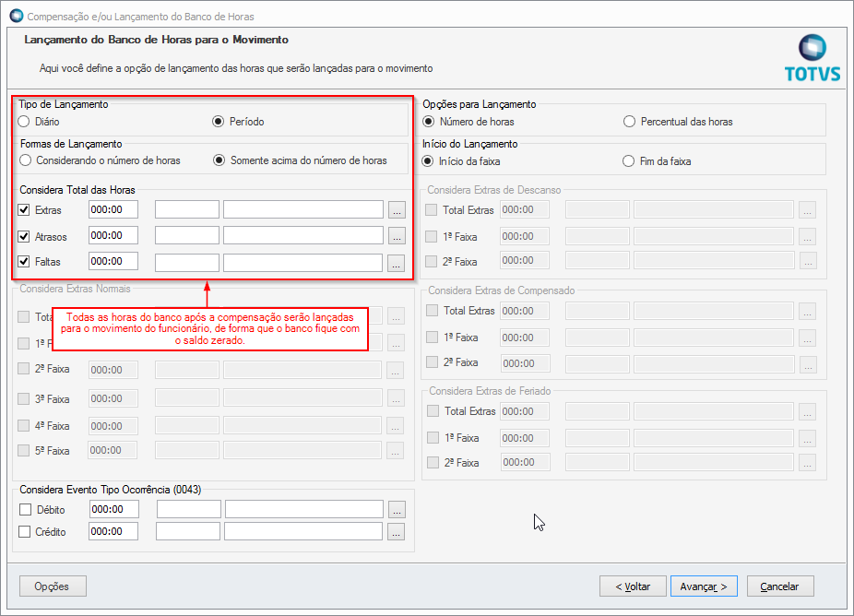The width and height of the screenshot is (854, 616).
Task: Click the Crédito event code field
Action: 188,531
